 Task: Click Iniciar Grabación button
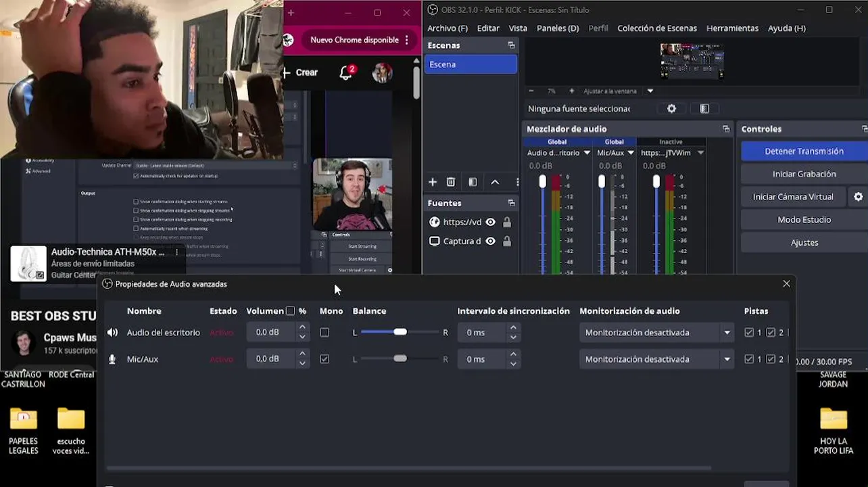(x=804, y=174)
